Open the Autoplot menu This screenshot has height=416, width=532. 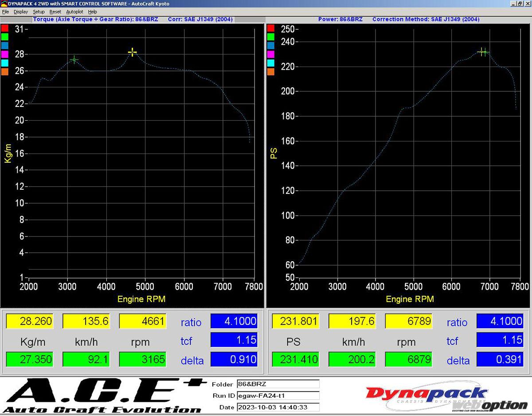click(74, 12)
